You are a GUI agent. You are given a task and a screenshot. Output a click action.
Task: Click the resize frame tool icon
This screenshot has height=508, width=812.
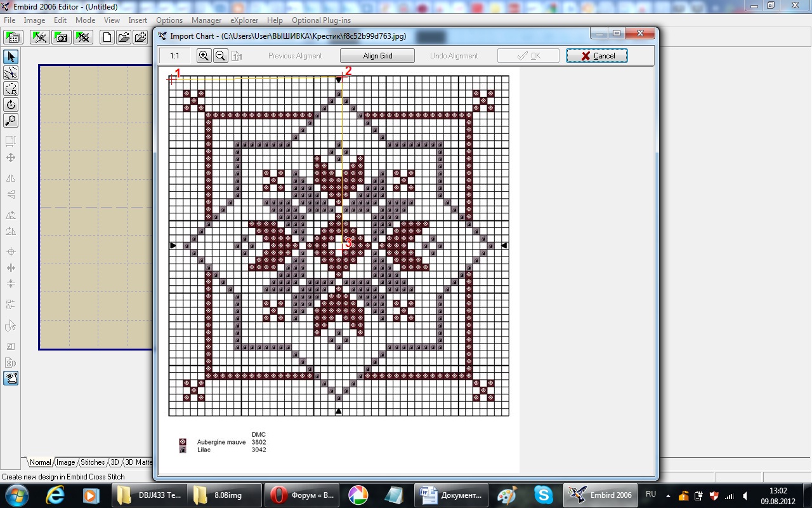tap(11, 141)
